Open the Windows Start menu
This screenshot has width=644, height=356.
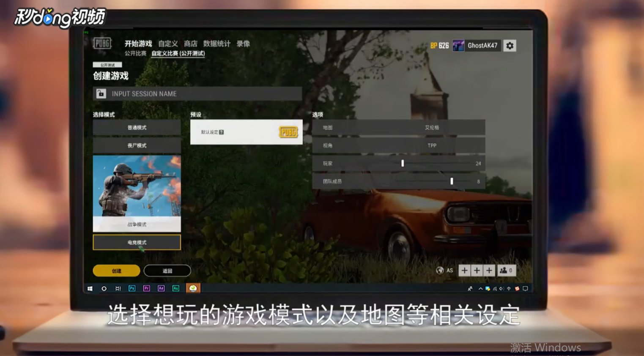click(x=90, y=288)
